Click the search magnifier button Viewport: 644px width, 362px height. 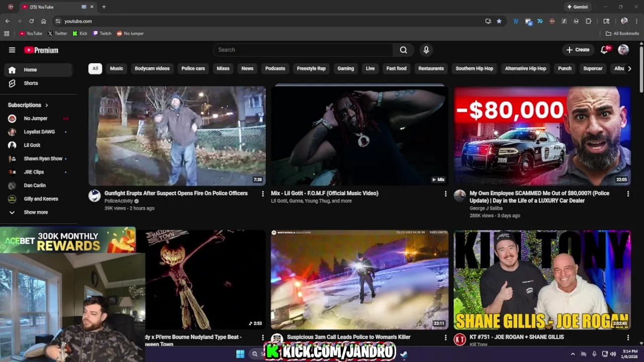pyautogui.click(x=404, y=50)
